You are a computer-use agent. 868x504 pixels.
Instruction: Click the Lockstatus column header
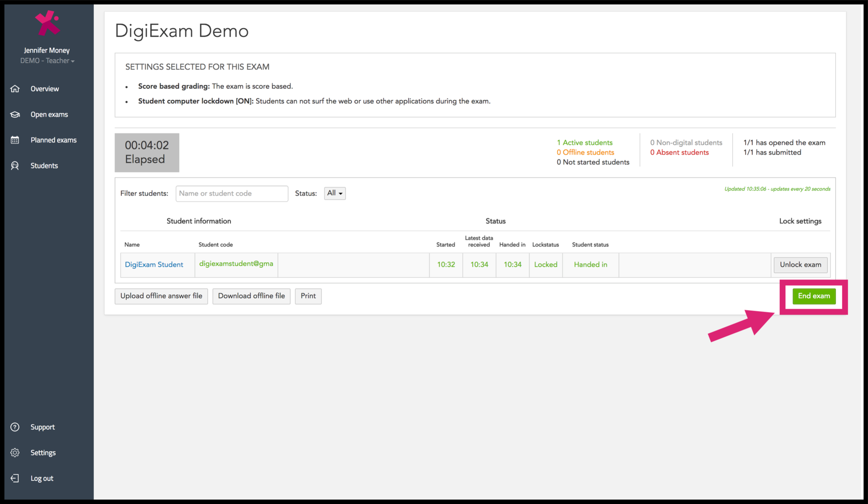click(546, 245)
